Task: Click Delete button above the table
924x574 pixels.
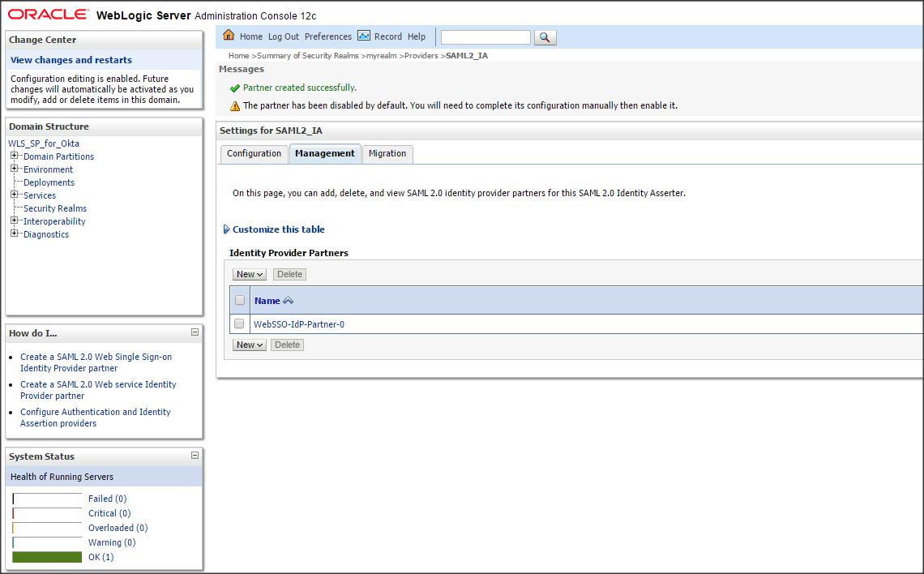Action: [x=290, y=274]
